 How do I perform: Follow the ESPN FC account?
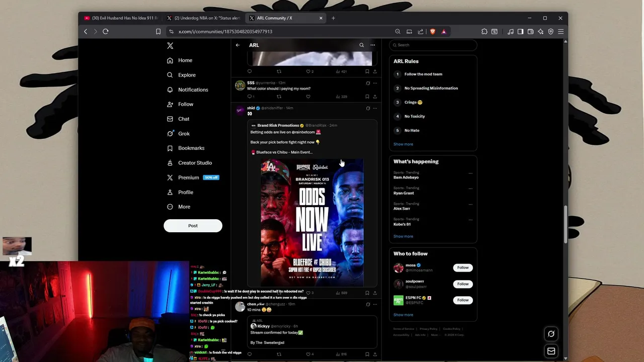463,300
